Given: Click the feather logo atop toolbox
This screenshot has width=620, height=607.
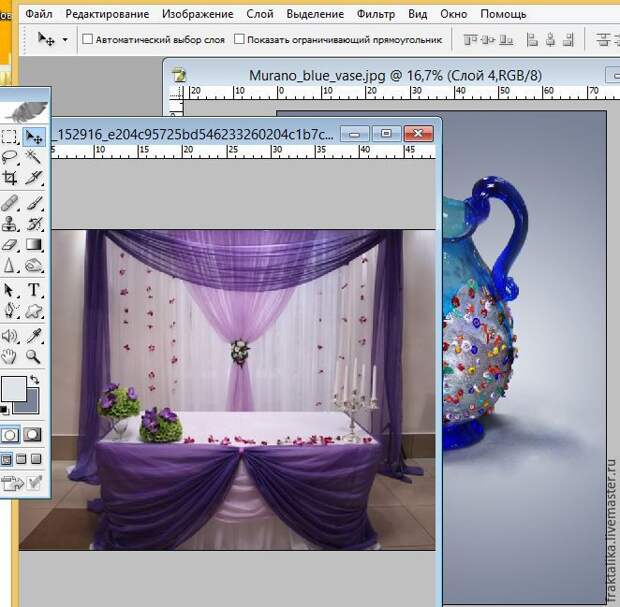Looking at the screenshot, I should coord(26,111).
